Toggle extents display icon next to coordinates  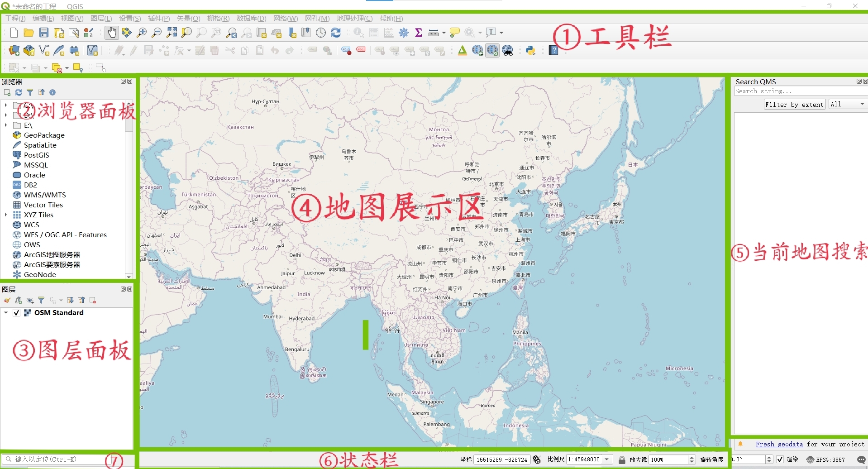(x=537, y=459)
